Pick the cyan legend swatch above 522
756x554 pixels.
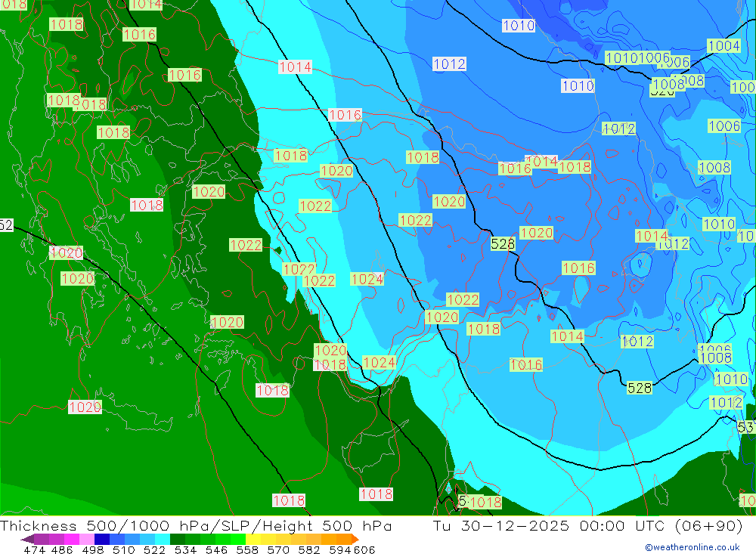(x=163, y=539)
